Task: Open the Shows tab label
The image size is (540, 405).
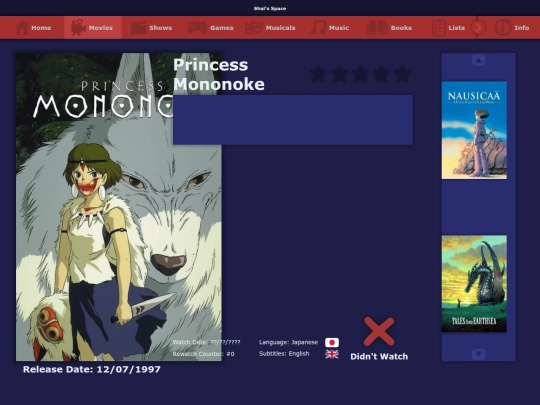Action: pos(160,28)
